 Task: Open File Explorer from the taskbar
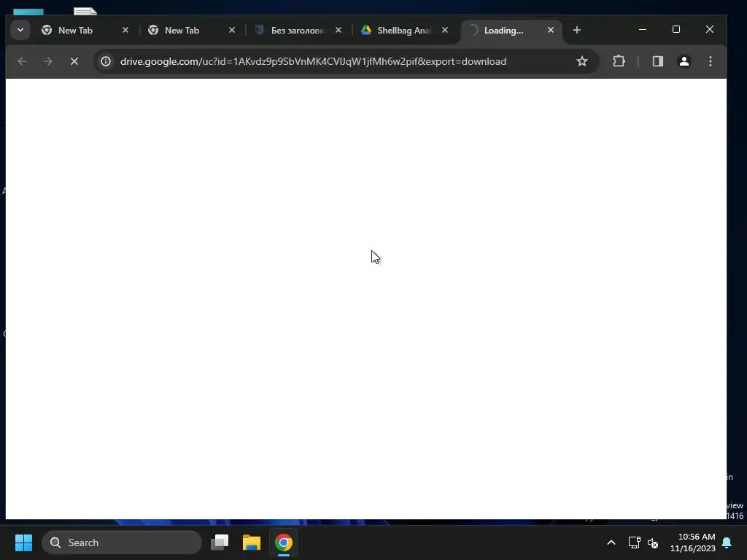pos(252,542)
